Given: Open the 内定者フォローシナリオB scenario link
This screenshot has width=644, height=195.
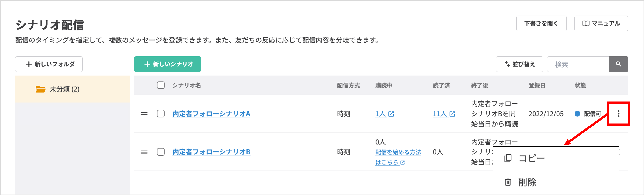Looking at the screenshot, I should click(211, 152).
